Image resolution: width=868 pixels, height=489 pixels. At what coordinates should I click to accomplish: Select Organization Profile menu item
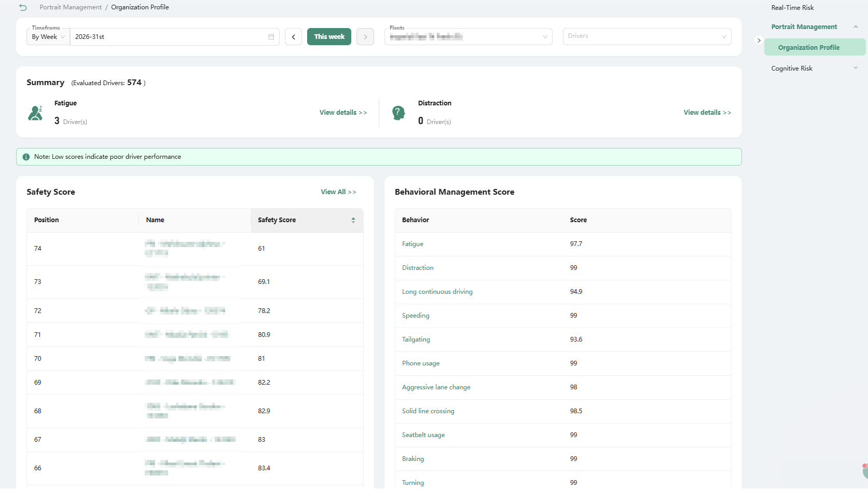(815, 47)
